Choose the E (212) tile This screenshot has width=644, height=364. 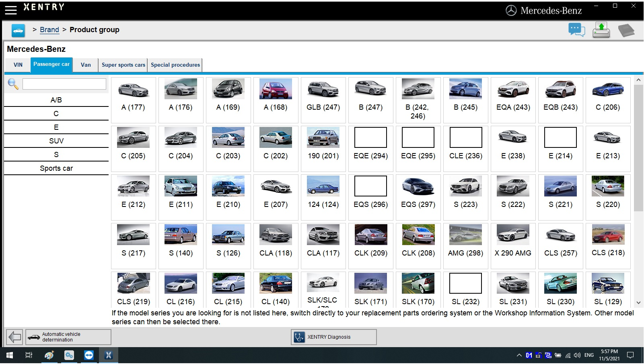click(134, 197)
